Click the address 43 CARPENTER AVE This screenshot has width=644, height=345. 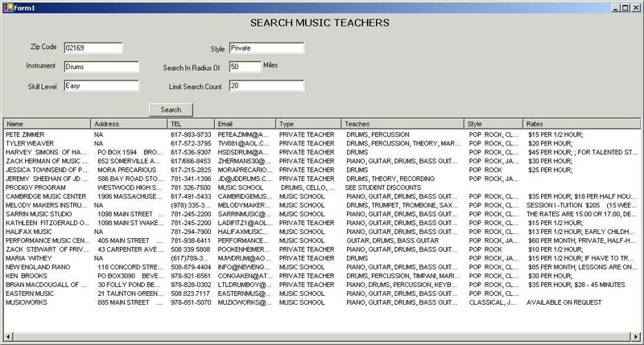click(130, 249)
